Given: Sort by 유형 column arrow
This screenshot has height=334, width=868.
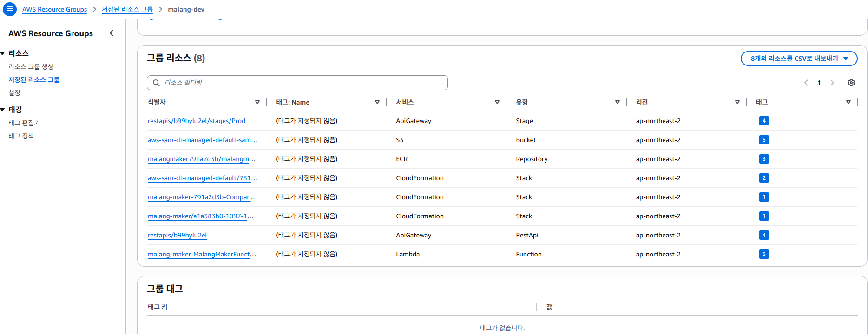Looking at the screenshot, I should click(618, 102).
